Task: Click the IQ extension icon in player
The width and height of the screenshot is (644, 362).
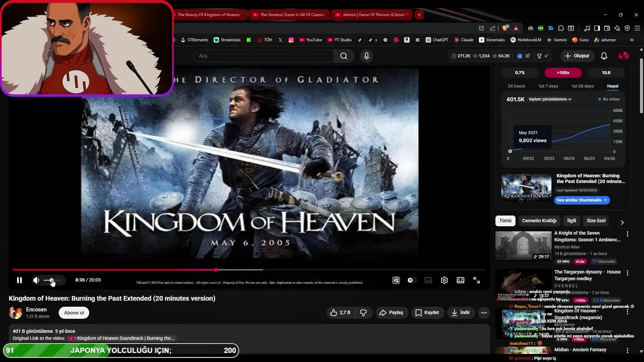Action: tap(396, 281)
